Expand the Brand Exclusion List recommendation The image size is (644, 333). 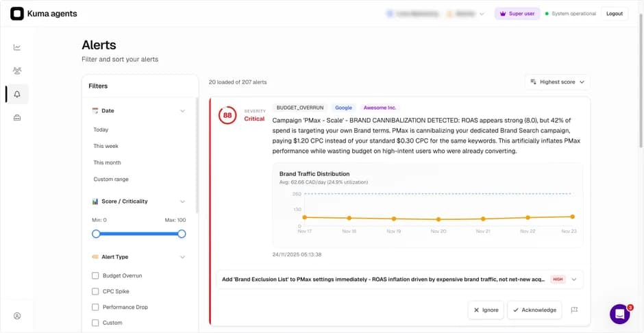[x=574, y=279]
